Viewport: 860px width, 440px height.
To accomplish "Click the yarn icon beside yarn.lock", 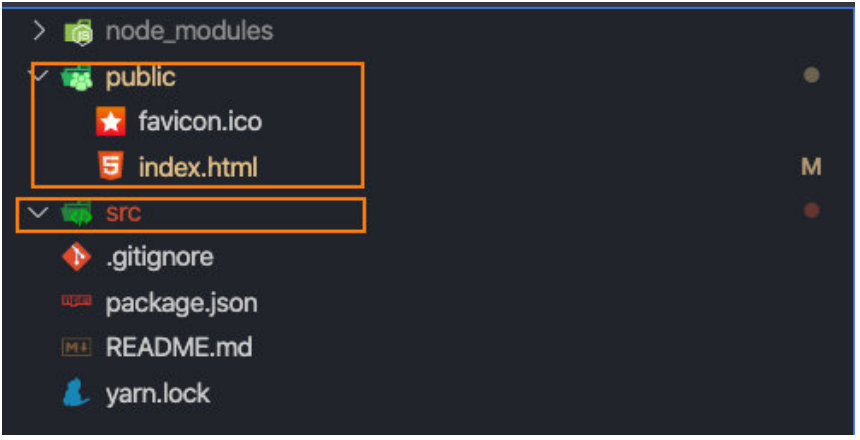I will [x=77, y=393].
